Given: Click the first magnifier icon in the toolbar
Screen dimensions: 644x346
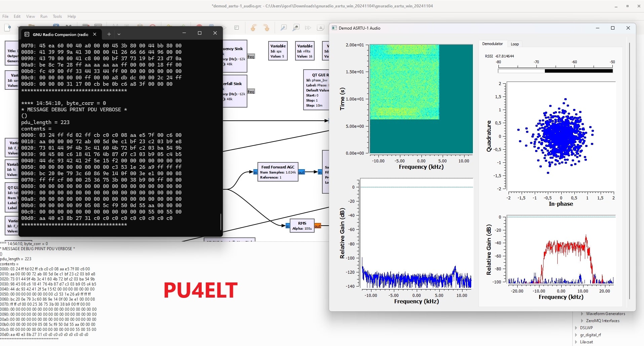Looking at the screenshot, I should (x=284, y=28).
